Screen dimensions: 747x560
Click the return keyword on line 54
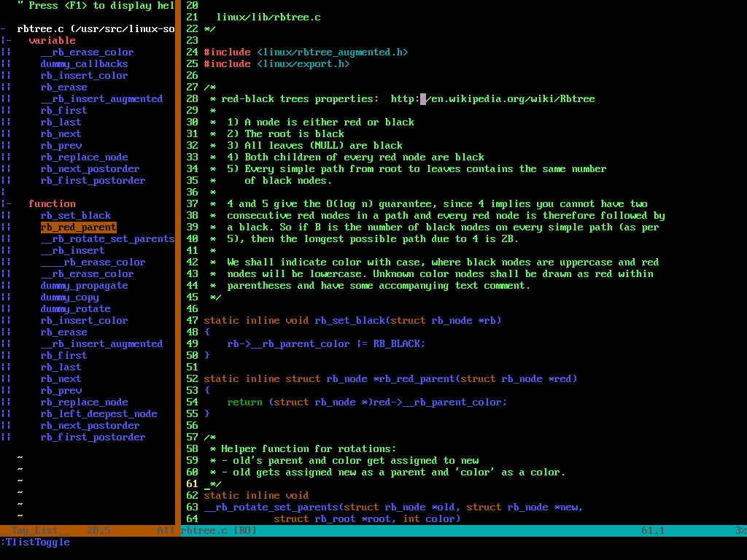point(245,402)
